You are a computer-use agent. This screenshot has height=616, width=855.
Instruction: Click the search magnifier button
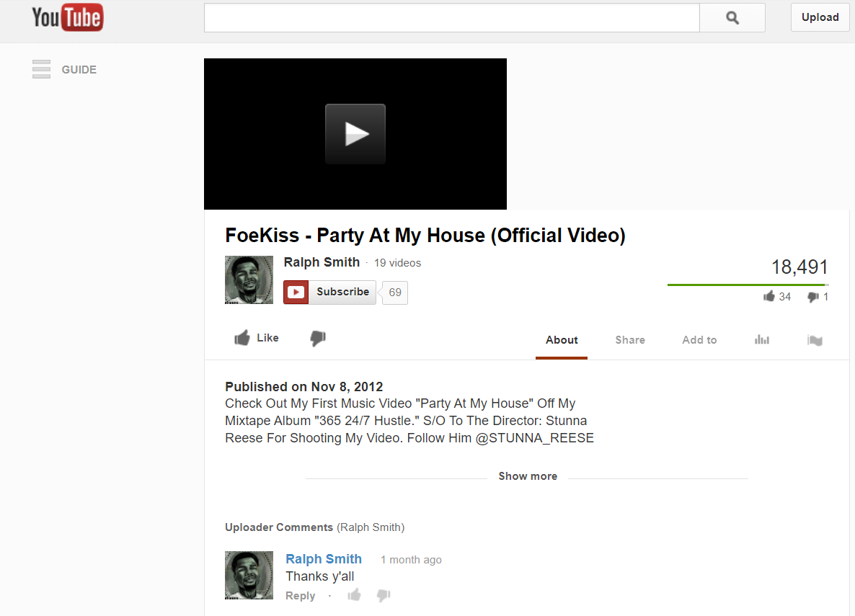(732, 18)
